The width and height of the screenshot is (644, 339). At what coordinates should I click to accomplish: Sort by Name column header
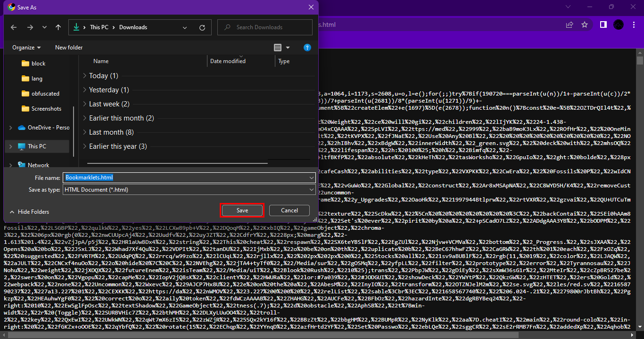101,61
